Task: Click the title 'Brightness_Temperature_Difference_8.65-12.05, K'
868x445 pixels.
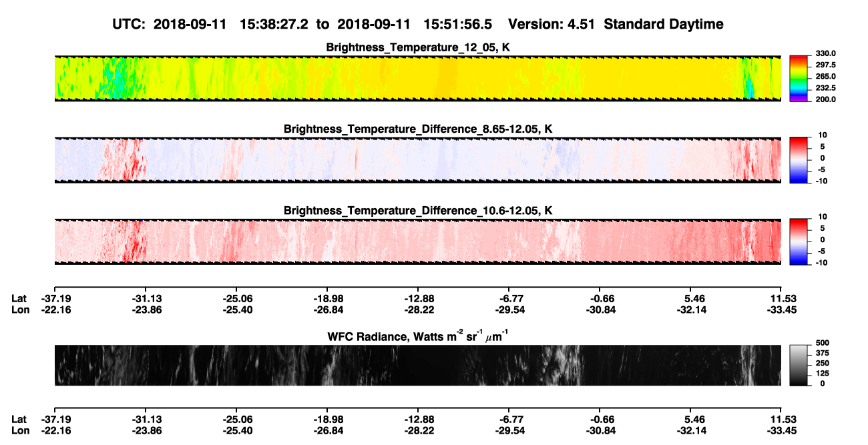Action: (417, 129)
